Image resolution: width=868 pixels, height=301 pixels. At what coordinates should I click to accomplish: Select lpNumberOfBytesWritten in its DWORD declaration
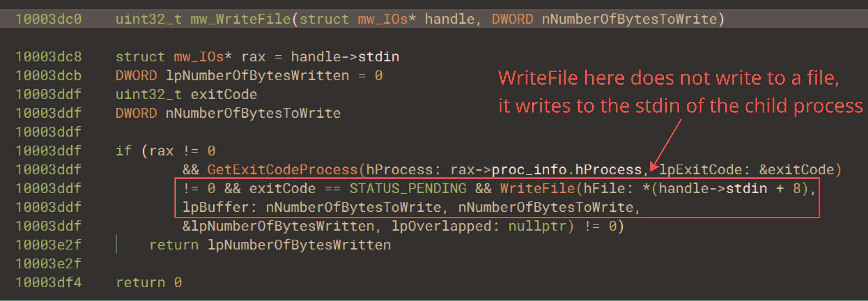257,76
